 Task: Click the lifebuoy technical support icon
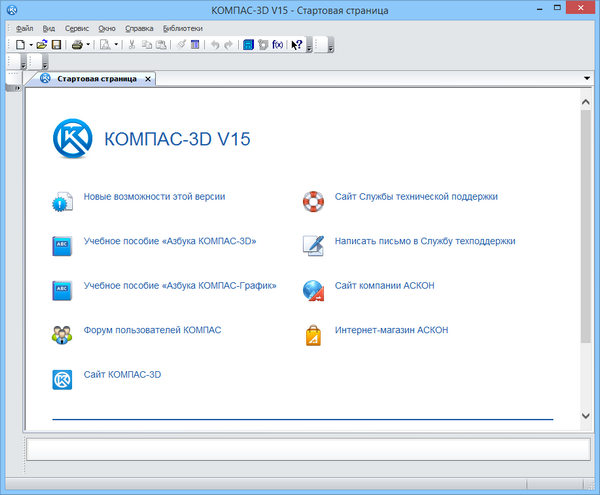click(313, 201)
